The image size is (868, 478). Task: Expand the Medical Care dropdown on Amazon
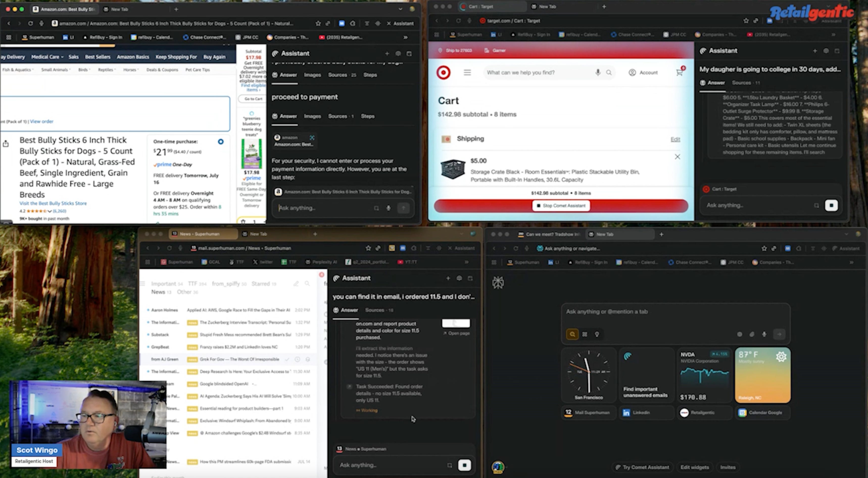click(x=47, y=57)
